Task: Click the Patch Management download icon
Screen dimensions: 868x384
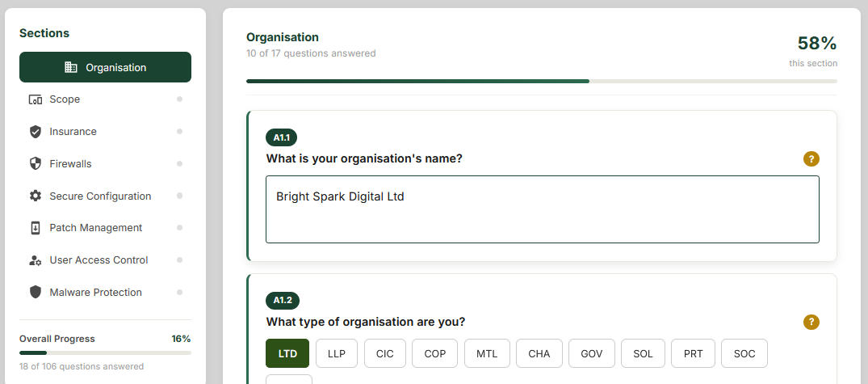Action: [35, 228]
